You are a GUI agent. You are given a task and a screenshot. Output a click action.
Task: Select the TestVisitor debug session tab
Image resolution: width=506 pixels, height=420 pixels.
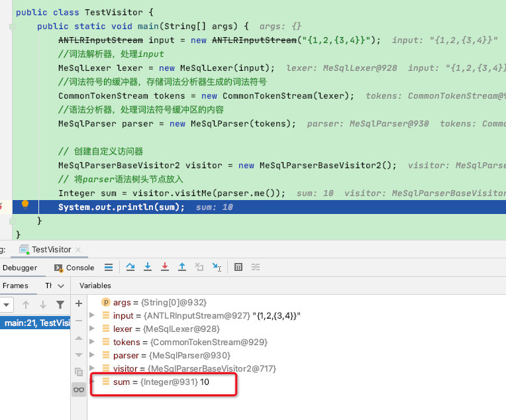click(51, 250)
